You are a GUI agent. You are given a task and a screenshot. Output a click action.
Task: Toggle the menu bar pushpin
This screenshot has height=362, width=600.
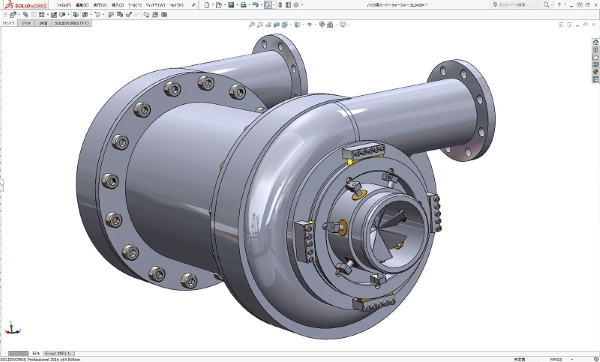(x=194, y=5)
